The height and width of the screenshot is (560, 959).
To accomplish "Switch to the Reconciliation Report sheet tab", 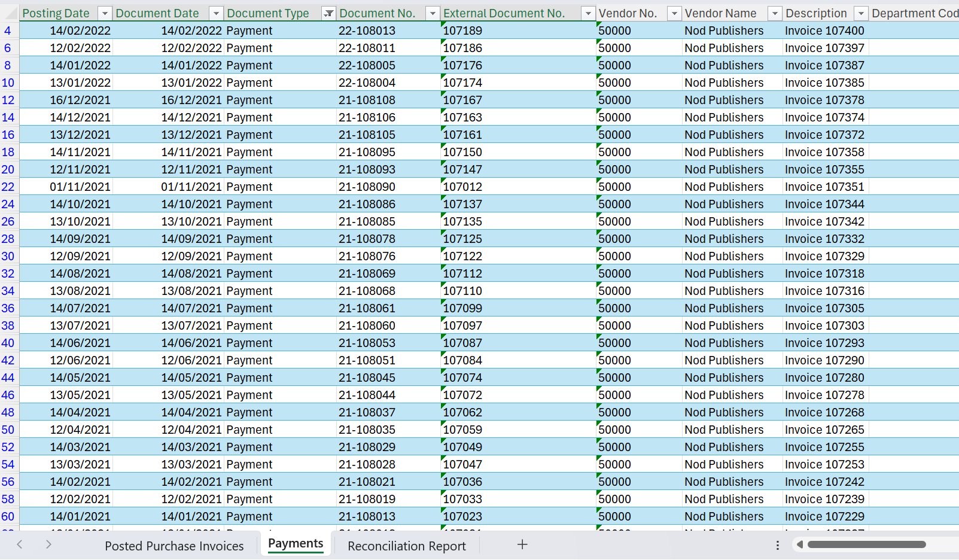I will [406, 546].
